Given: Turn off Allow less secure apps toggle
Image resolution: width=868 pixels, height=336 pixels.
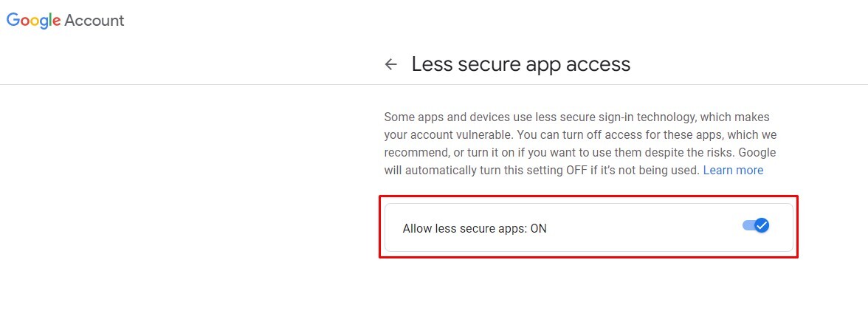Looking at the screenshot, I should click(x=756, y=225).
